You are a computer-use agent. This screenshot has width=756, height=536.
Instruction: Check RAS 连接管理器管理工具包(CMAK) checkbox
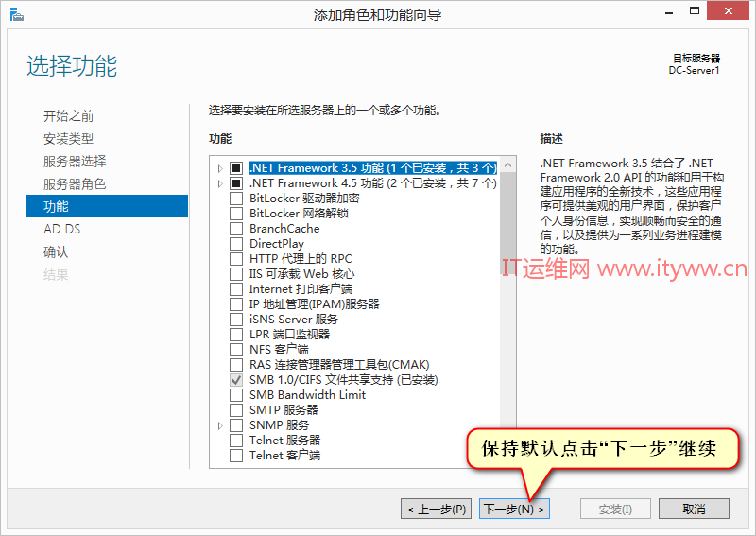pyautogui.click(x=236, y=365)
